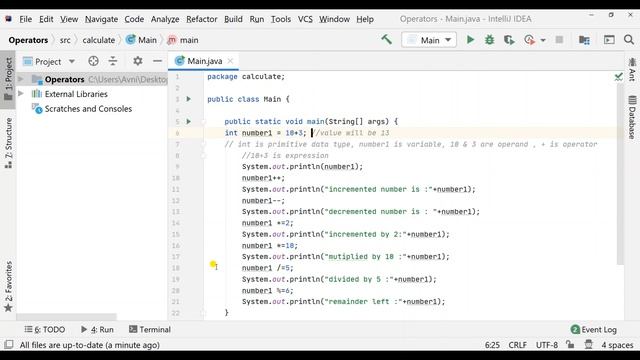Screen dimensions: 640x360
Task: Click the Stop process square icon
Action: [x=559, y=40]
